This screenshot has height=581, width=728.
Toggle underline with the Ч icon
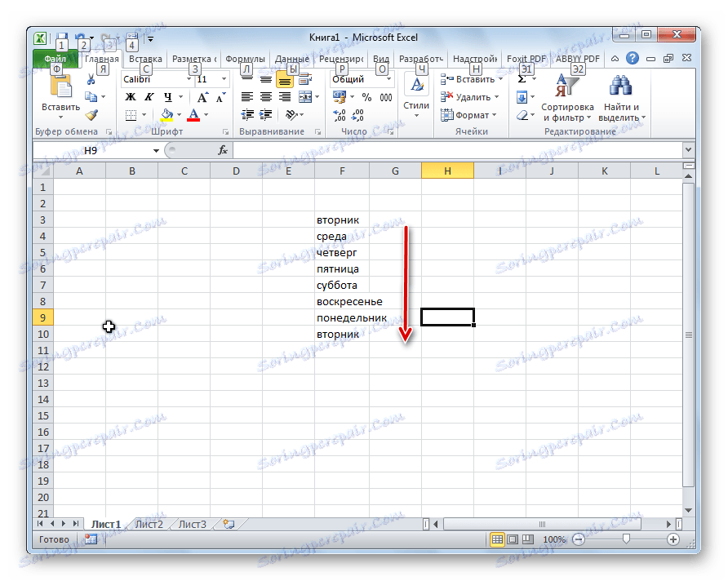pyautogui.click(x=166, y=97)
